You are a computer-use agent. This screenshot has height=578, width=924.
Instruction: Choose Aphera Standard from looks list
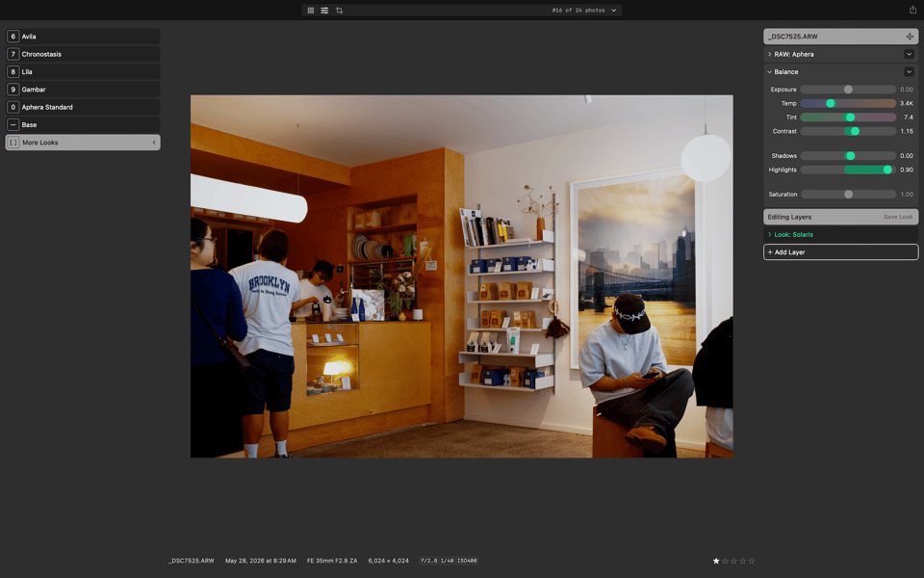pos(83,107)
